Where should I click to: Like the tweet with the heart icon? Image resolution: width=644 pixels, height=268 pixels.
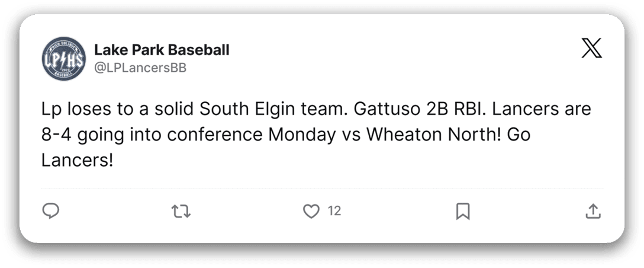[311, 210]
